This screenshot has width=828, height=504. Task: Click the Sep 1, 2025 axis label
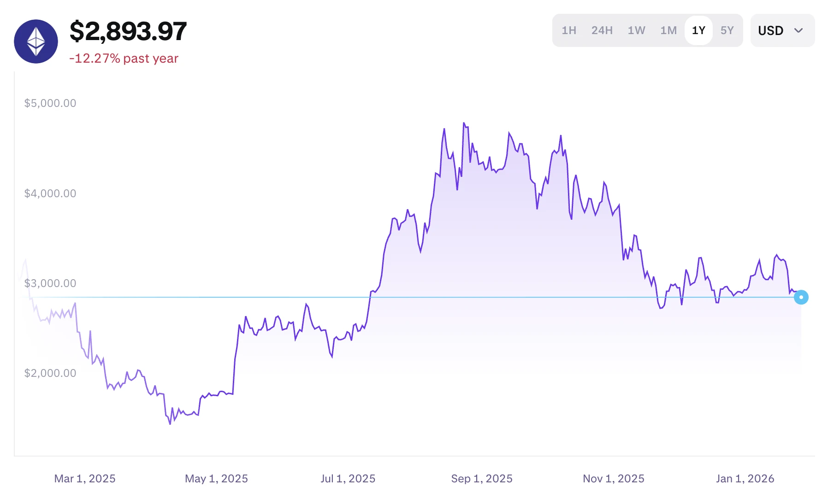tap(482, 479)
